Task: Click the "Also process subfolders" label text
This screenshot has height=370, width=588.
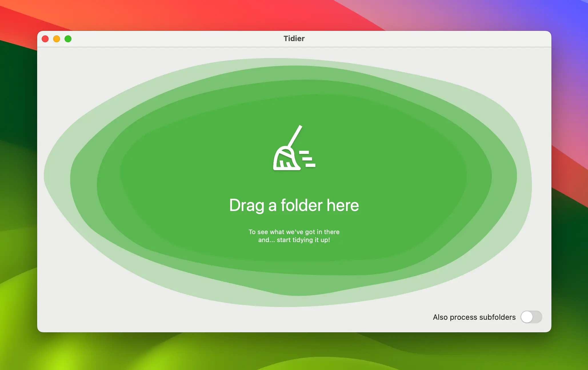Action: tap(474, 317)
